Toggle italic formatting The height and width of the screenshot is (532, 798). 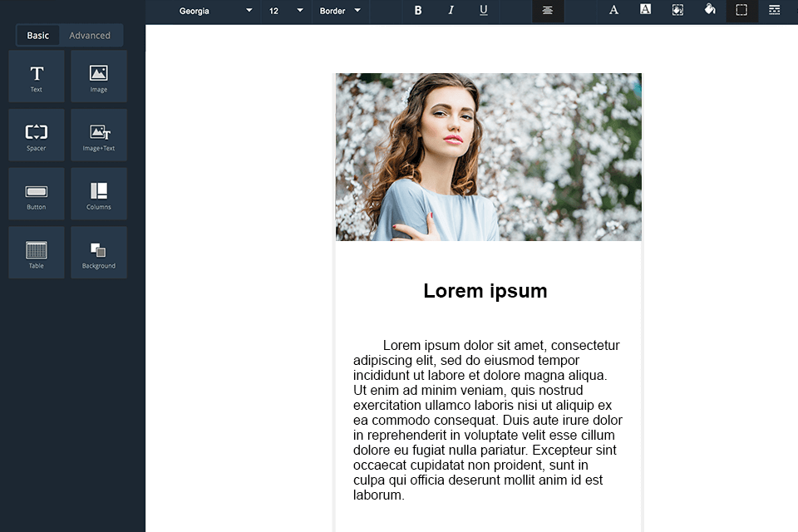tap(451, 11)
